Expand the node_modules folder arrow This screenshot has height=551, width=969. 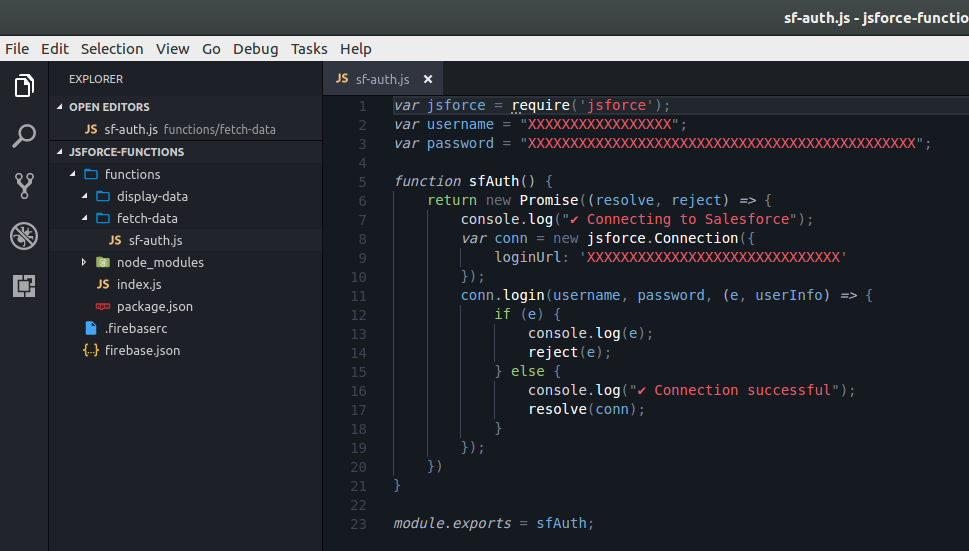pyautogui.click(x=84, y=262)
